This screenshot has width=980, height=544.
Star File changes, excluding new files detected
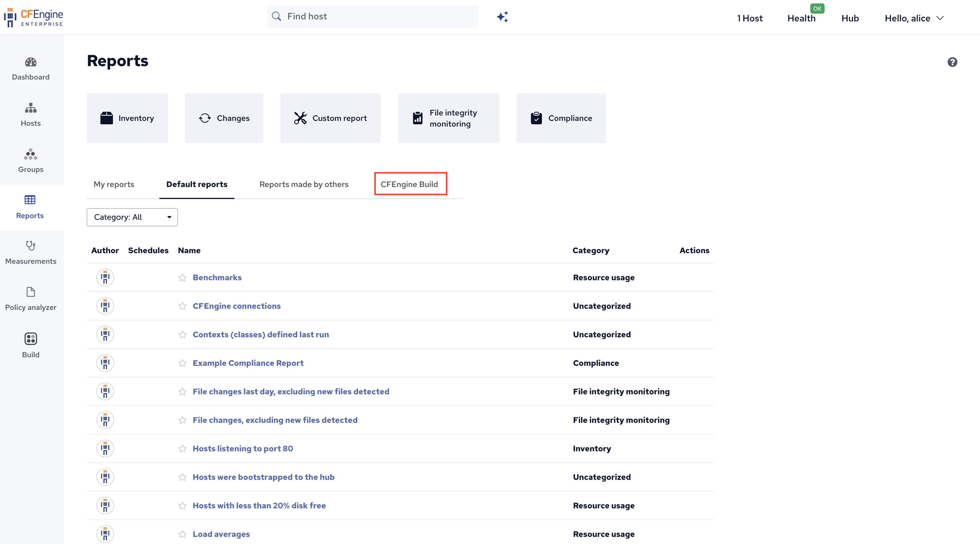(x=183, y=420)
